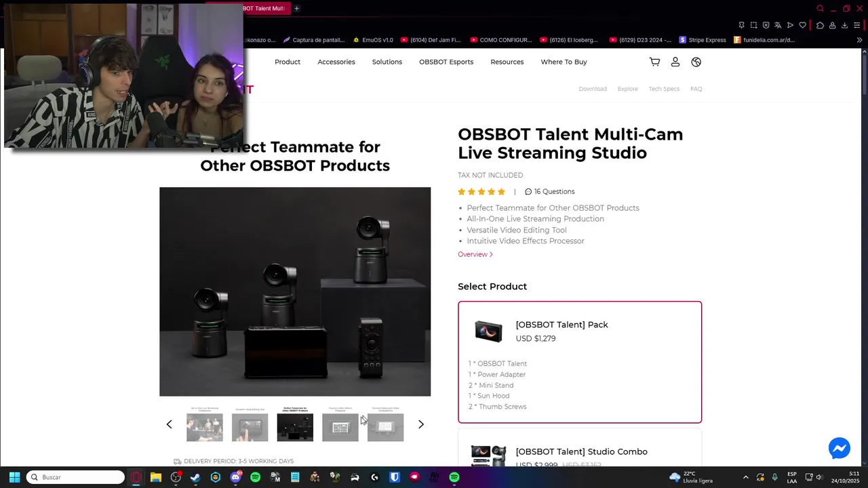Select the fourth product gallery thumbnail
This screenshot has height=488, width=868.
point(340,424)
